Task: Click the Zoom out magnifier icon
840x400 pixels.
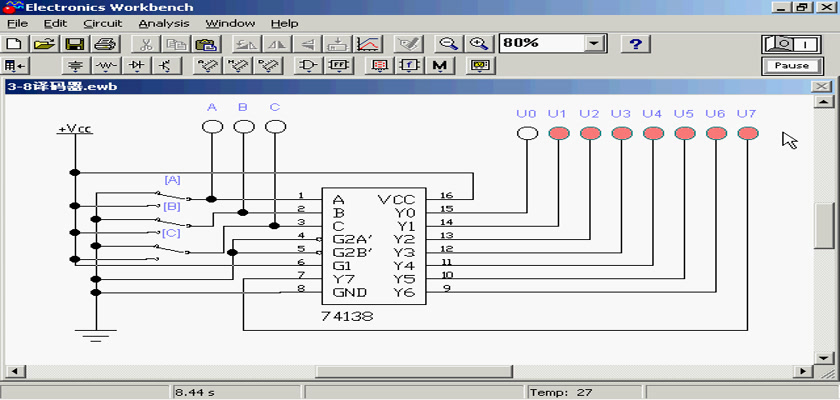Action: (448, 44)
